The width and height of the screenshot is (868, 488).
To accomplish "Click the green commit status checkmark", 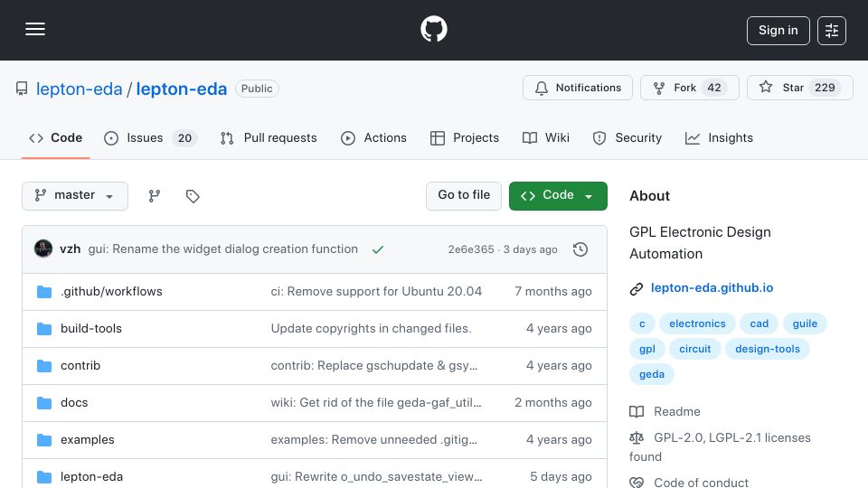I will pyautogui.click(x=378, y=249).
